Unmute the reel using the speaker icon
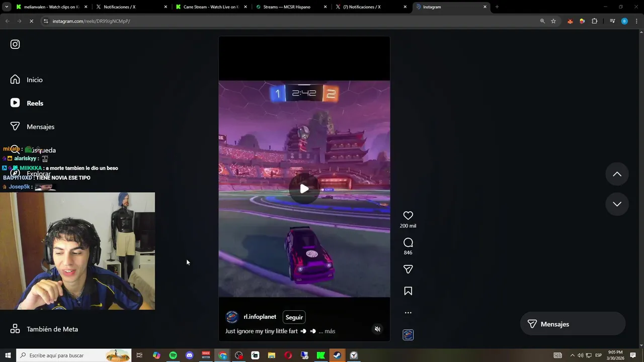This screenshot has height=362, width=644. pos(377,329)
